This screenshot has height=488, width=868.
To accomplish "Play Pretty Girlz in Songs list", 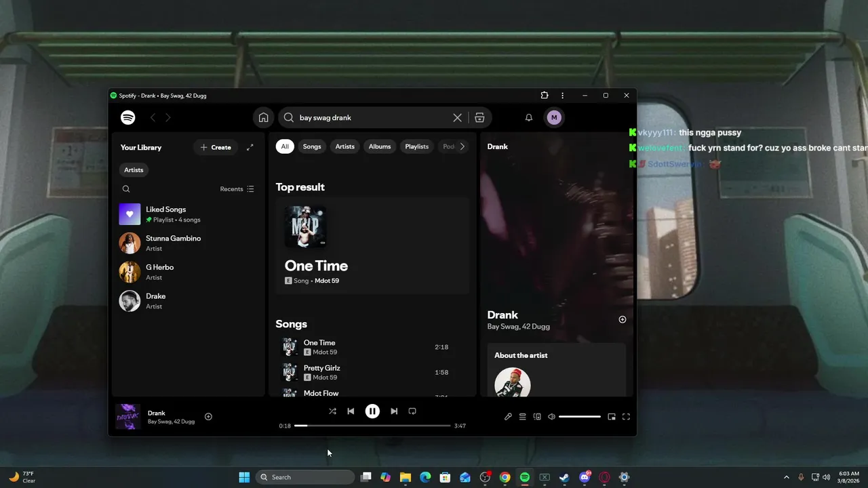I will [x=372, y=372].
